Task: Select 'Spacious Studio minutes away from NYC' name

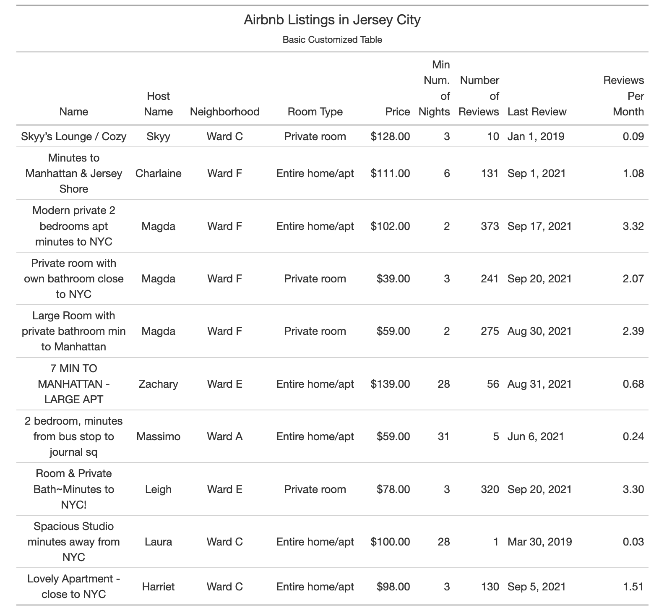Action: point(74,542)
